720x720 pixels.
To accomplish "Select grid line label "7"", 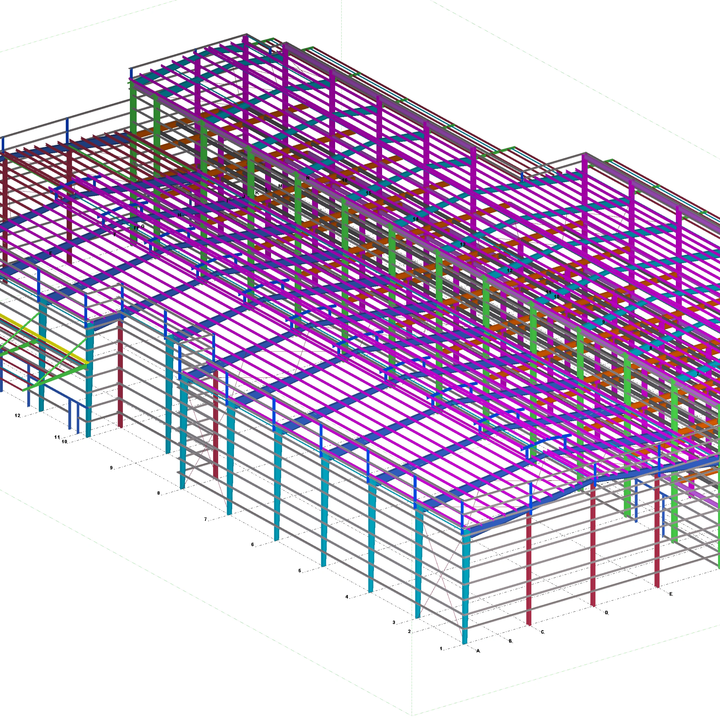I will point(206,519).
